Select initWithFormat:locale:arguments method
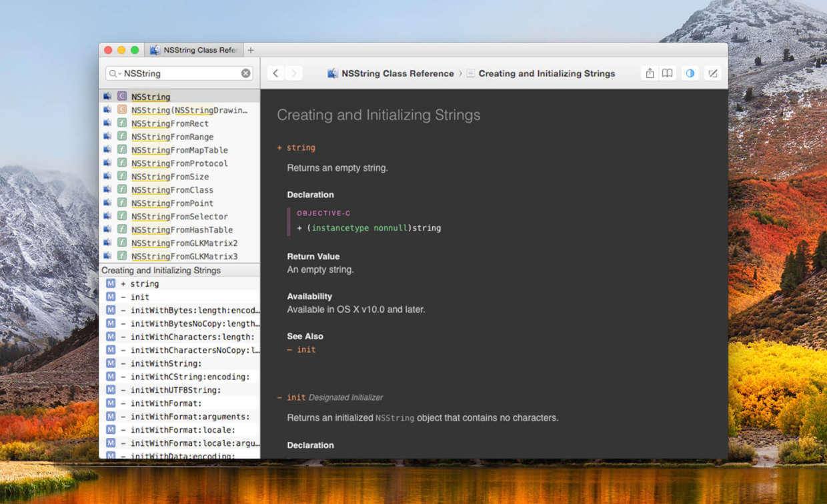 click(179, 443)
